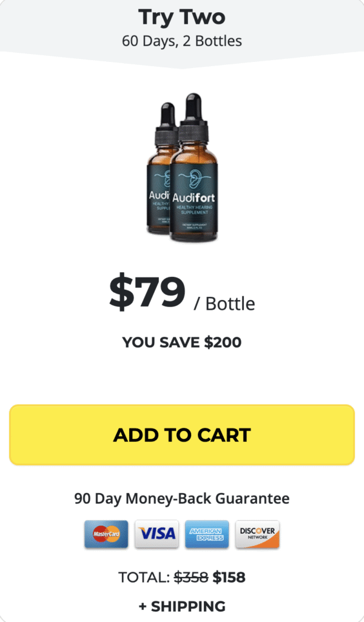Click the / Bottle price label
Screen dimensions: 364x622
(x=224, y=304)
